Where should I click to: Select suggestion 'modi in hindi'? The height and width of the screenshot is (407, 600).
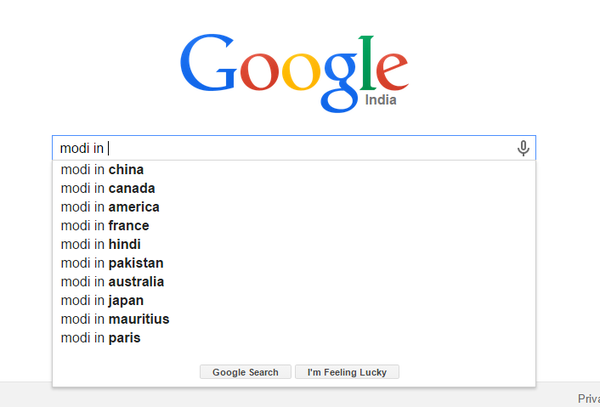pos(294,244)
